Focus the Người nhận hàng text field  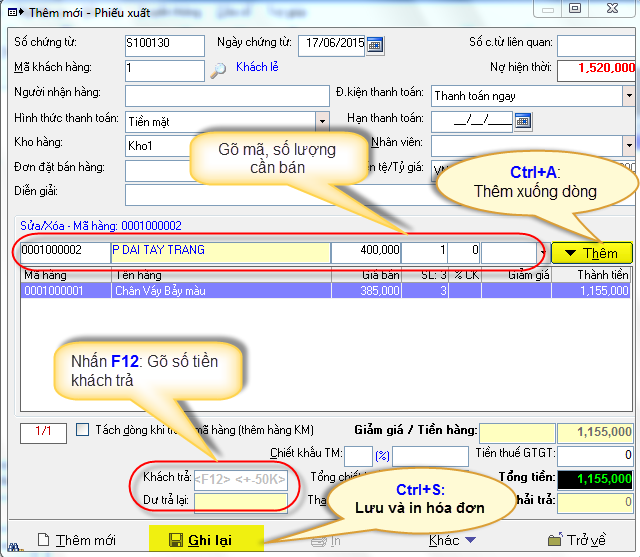pos(227,96)
